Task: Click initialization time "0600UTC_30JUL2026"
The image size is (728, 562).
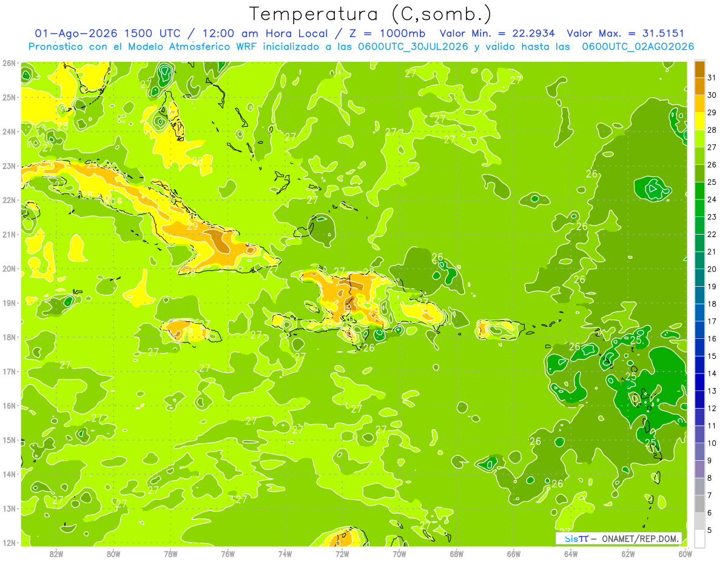Action: click(x=413, y=47)
